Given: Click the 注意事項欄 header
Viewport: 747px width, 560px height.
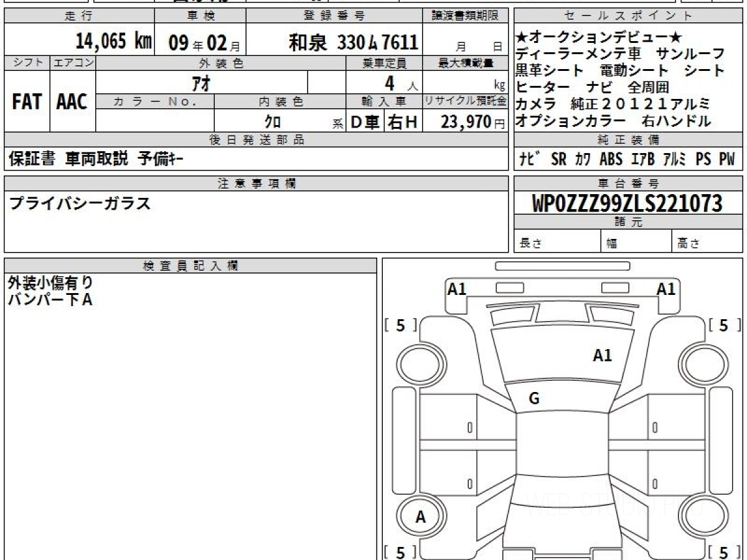Looking at the screenshot, I should (256, 184).
